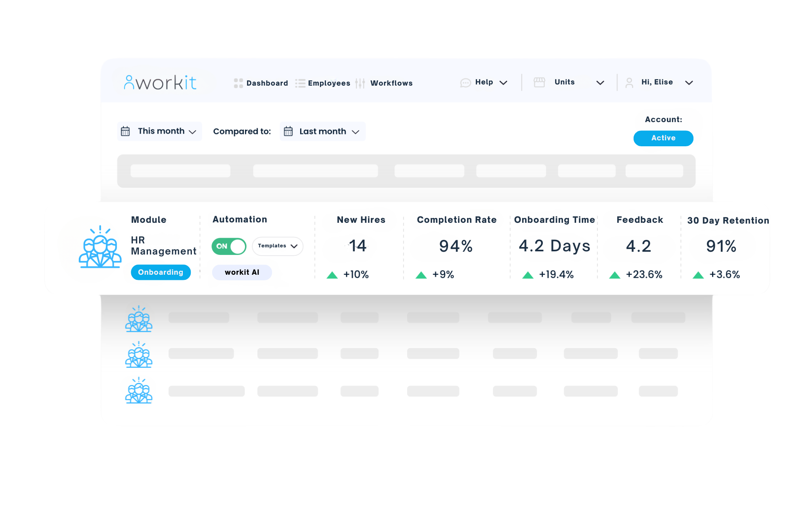The width and height of the screenshot is (812, 511).
Task: Click the workit AI pill button
Action: pyautogui.click(x=242, y=272)
